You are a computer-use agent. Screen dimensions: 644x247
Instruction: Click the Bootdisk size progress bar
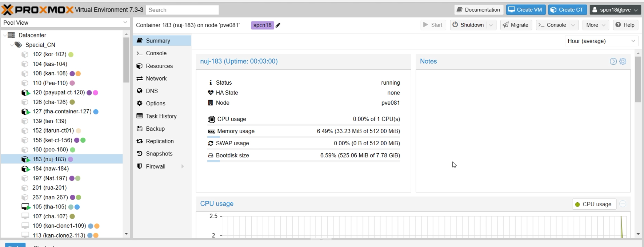(x=304, y=161)
